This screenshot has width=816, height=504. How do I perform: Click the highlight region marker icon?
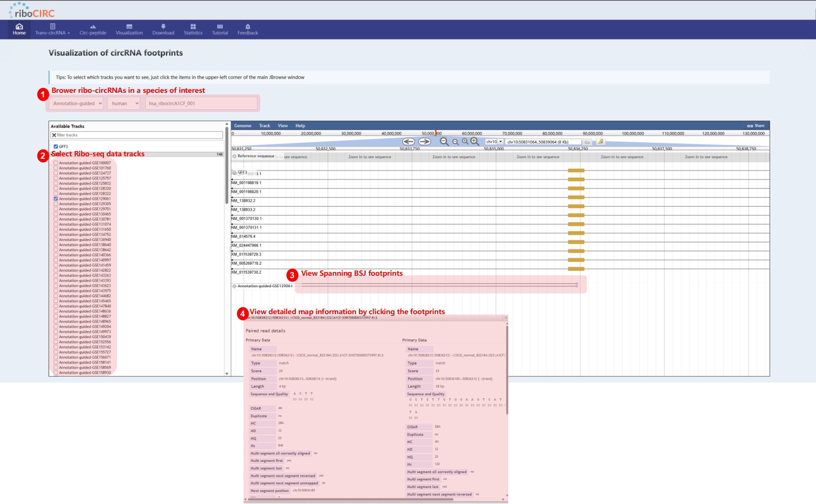tap(600, 142)
